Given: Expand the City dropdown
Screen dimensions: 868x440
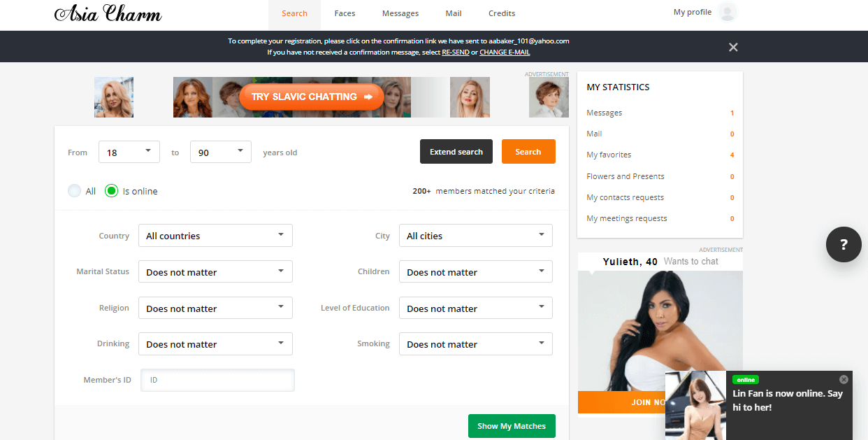Looking at the screenshot, I should 476,236.
